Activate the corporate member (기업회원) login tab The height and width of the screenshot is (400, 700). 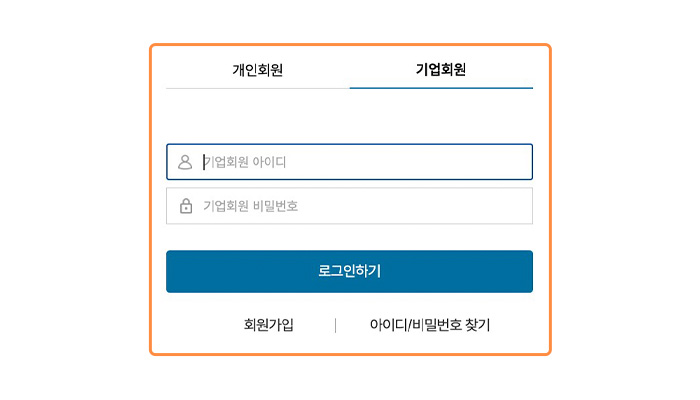click(x=441, y=70)
